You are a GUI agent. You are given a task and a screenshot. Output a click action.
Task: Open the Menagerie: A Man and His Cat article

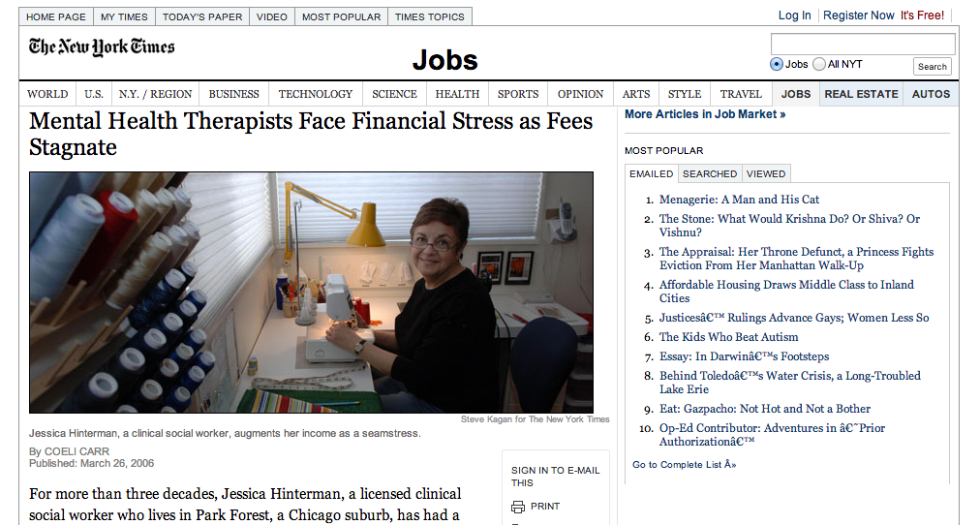[739, 200]
